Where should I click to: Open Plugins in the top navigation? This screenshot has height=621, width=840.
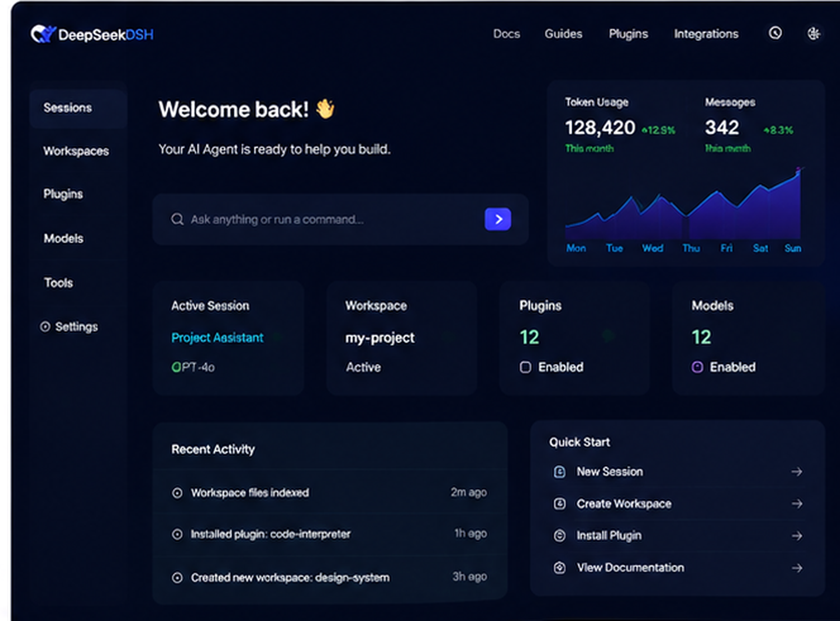tap(628, 34)
